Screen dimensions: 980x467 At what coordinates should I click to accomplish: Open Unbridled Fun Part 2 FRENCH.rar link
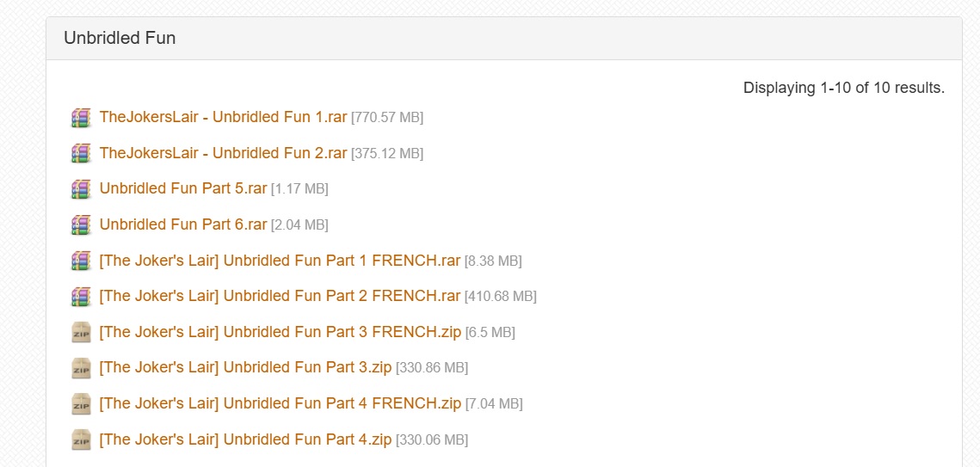pyautogui.click(x=280, y=296)
